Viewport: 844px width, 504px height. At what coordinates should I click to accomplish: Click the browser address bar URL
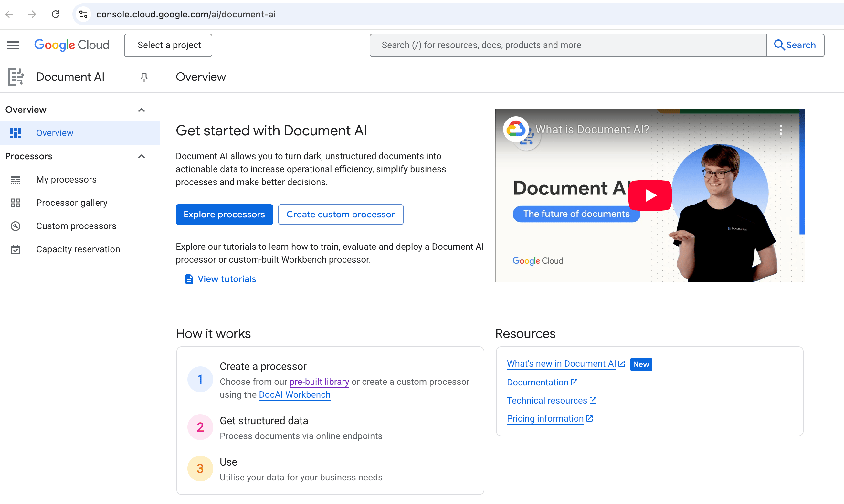pos(186,14)
